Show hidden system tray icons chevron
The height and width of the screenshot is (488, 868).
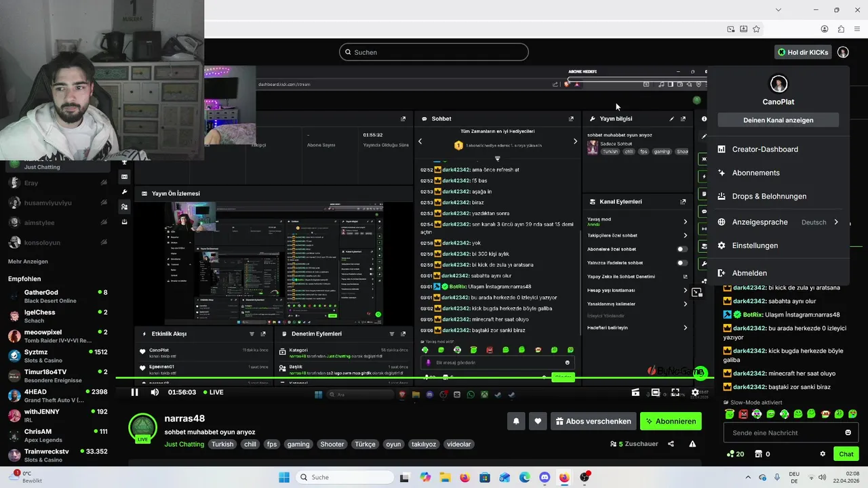click(748, 477)
